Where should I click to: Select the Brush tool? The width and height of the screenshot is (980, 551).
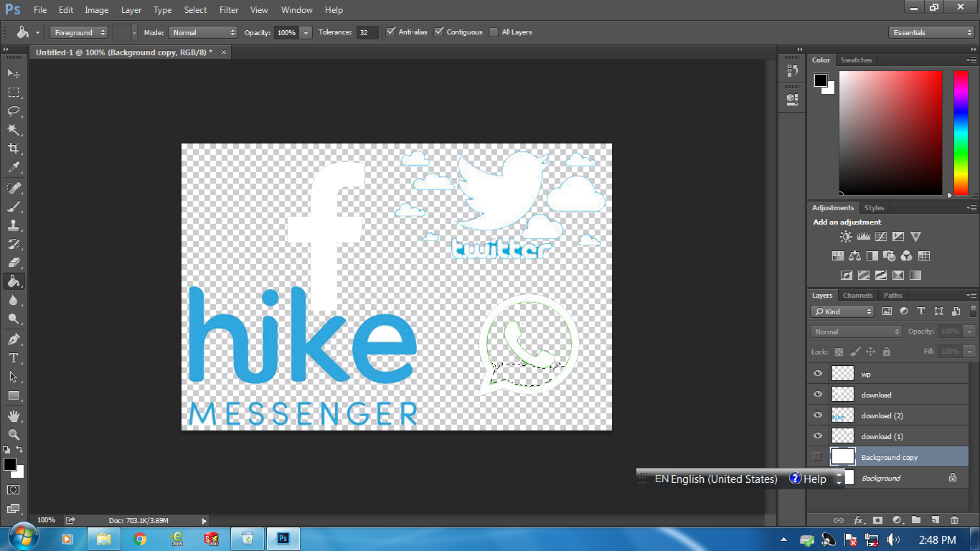(14, 207)
